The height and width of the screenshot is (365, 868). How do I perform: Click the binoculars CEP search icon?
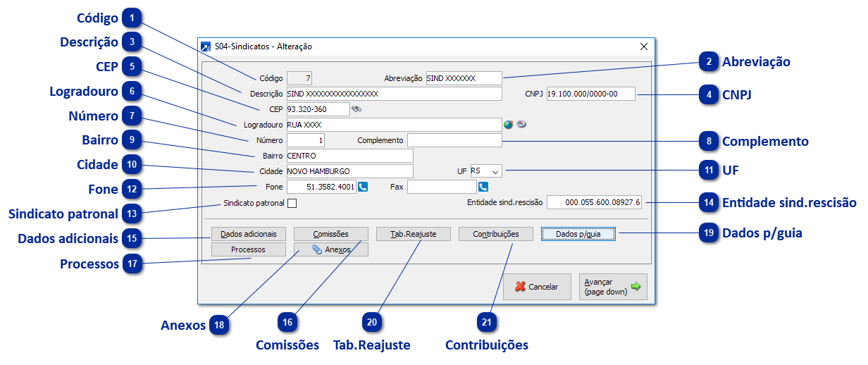click(356, 109)
